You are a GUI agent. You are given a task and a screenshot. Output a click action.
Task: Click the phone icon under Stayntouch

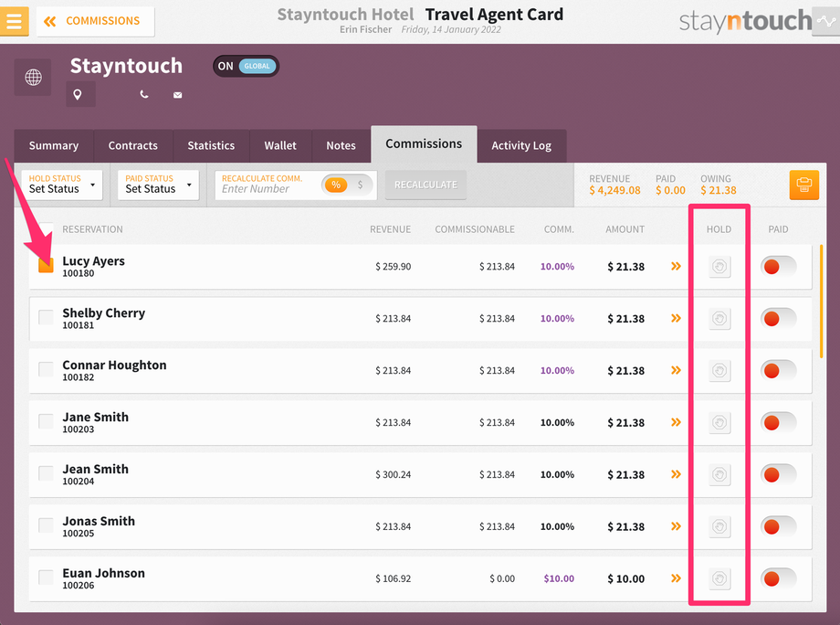tap(144, 94)
